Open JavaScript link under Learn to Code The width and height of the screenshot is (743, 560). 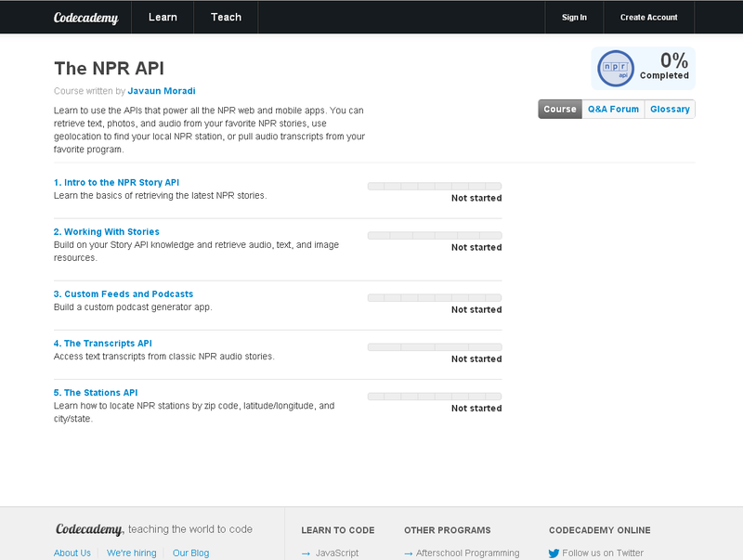tap(337, 553)
